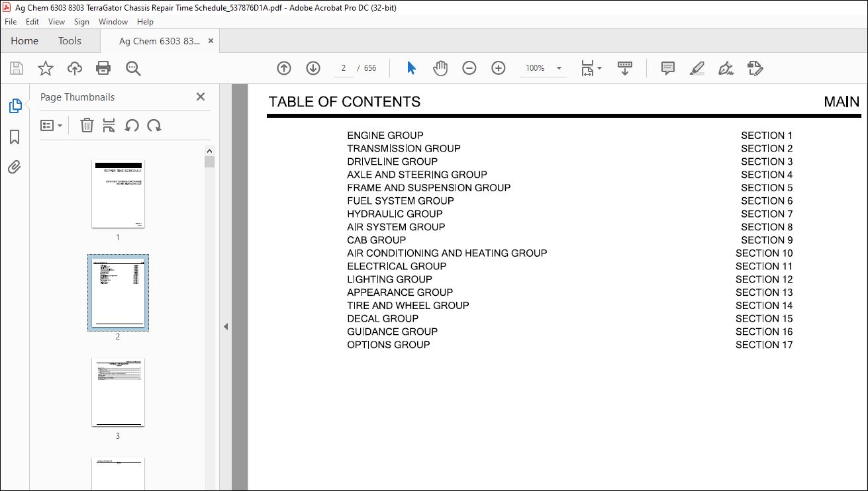Viewport: 868px width, 491px height.
Task: Open the Help menu
Action: (x=145, y=22)
